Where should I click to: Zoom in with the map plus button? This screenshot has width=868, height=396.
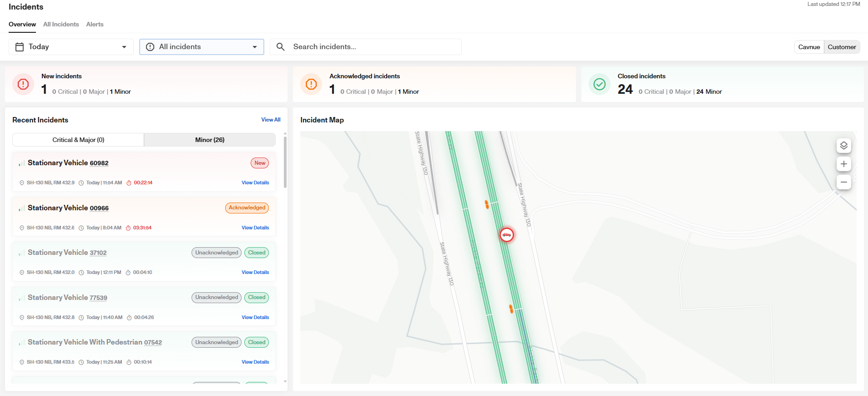pos(843,164)
